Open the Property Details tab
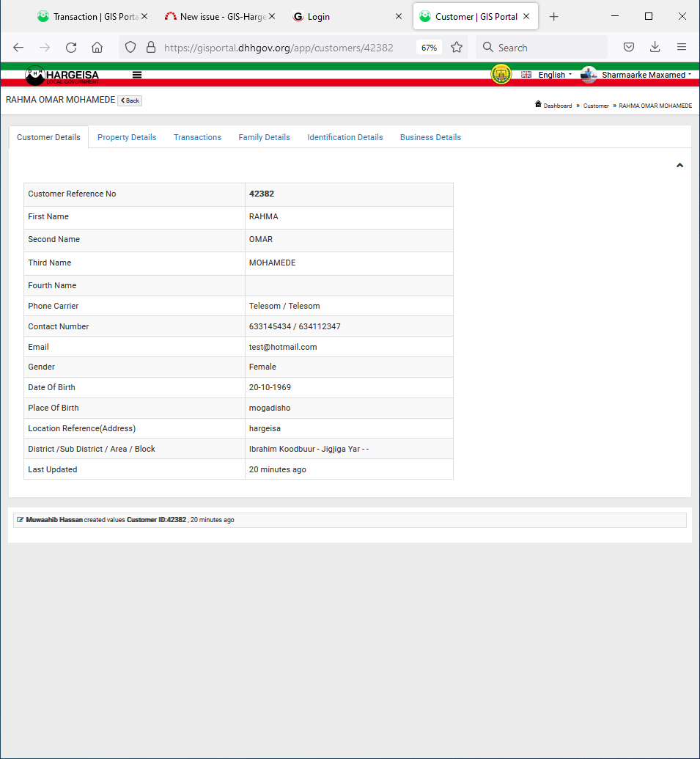Screen dimensions: 700x759 (x=127, y=137)
